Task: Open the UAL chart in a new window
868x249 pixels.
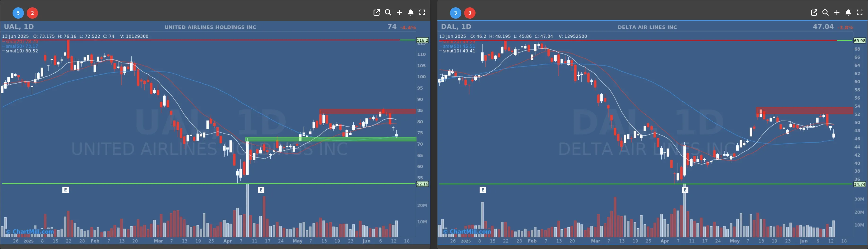Action: click(376, 13)
